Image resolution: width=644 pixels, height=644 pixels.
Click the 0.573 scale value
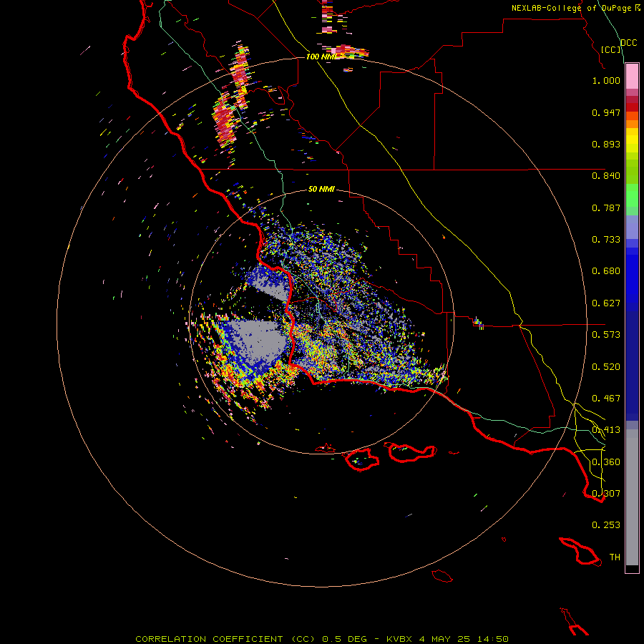tap(606, 335)
